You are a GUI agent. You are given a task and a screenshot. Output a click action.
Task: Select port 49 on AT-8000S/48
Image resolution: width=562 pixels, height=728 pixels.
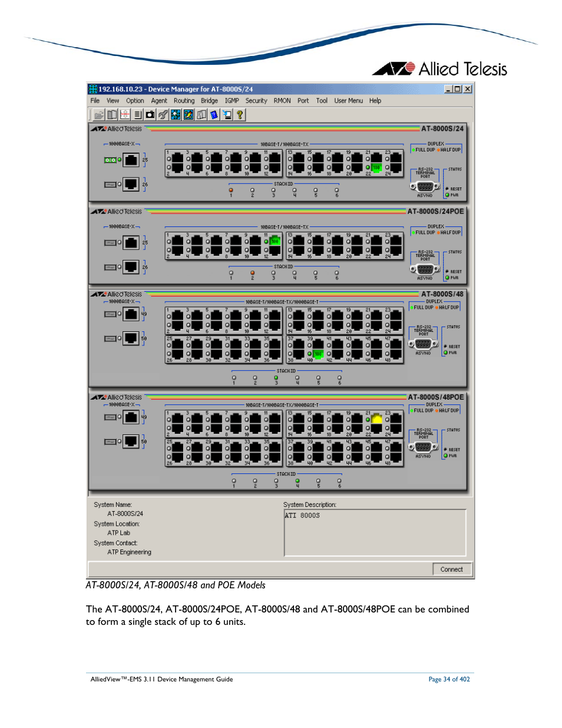(131, 314)
